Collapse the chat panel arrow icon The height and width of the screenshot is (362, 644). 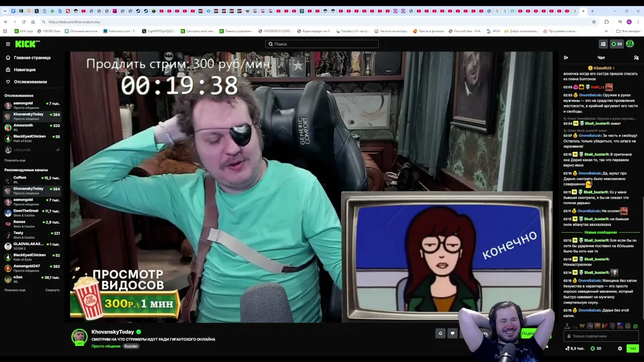pyautogui.click(x=566, y=58)
